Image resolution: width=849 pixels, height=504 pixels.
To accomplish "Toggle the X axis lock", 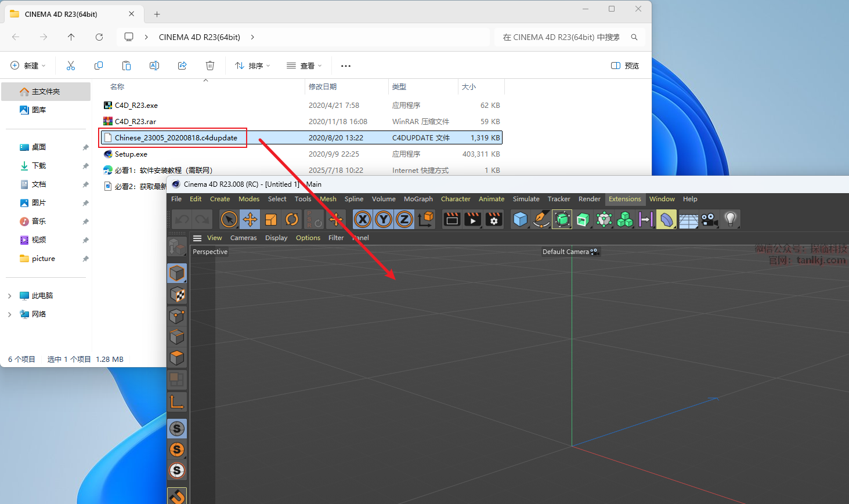I will 363,219.
